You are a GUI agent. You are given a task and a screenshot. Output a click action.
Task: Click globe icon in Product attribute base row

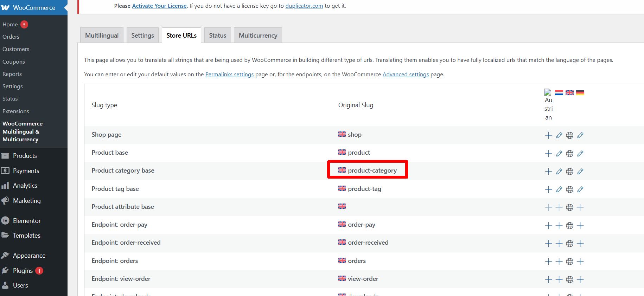pyautogui.click(x=570, y=207)
